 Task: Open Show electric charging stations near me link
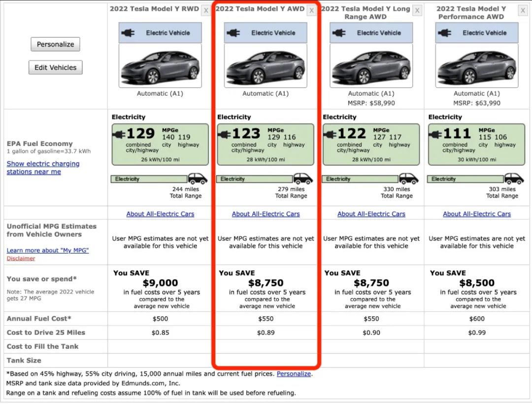click(x=43, y=168)
